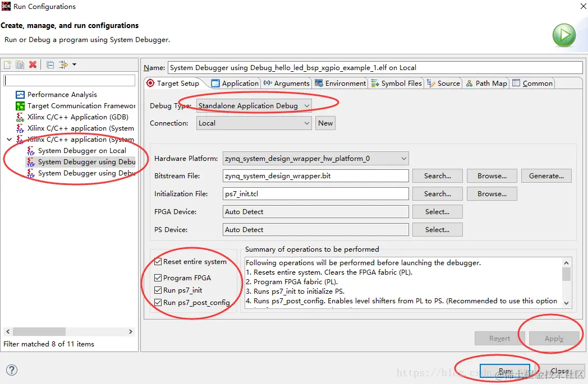Open the Common tab

(532, 83)
